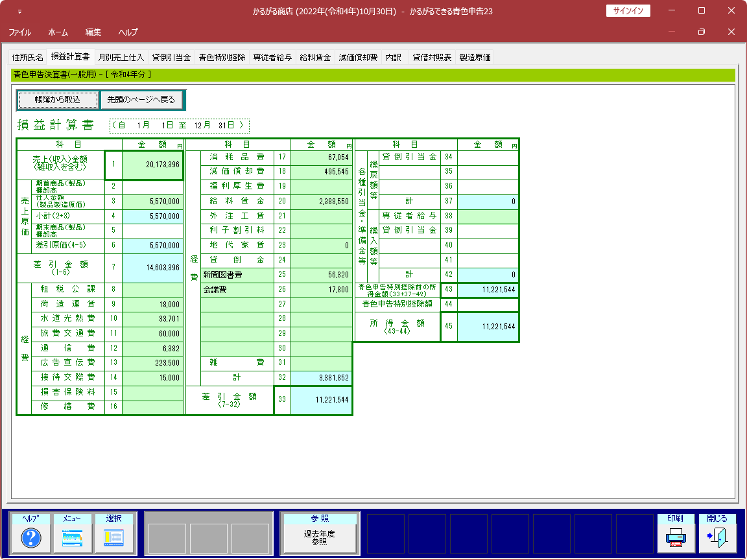The image size is (747, 560).
Task: Click the 期末商品棚卸高 amount field row 5
Action: (153, 231)
